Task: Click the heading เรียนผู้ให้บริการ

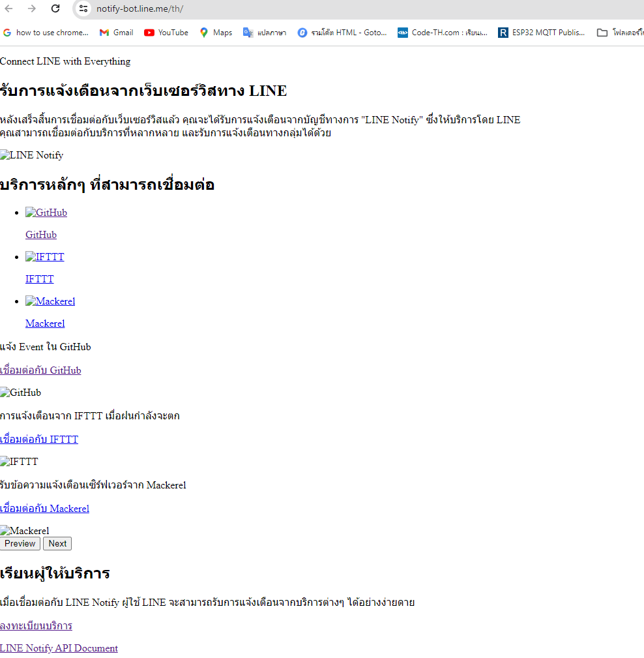Action: click(55, 573)
